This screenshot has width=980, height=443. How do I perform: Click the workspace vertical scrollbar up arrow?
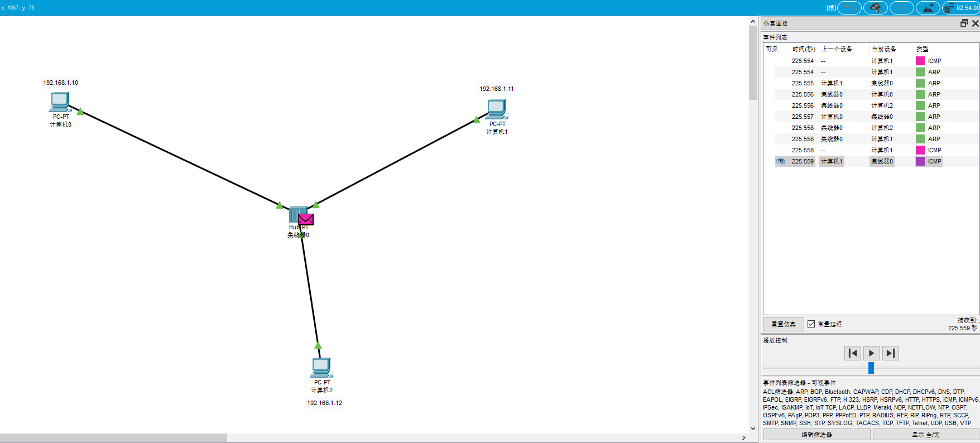pyautogui.click(x=753, y=21)
